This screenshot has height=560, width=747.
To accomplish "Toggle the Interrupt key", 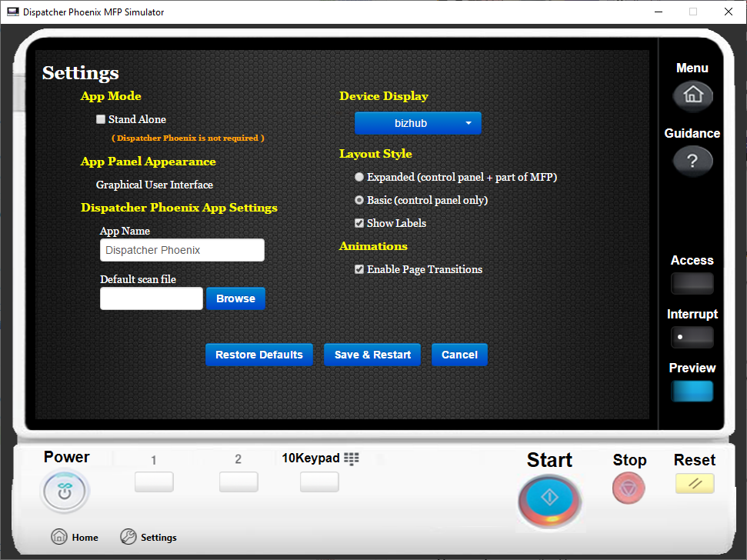I will click(692, 337).
